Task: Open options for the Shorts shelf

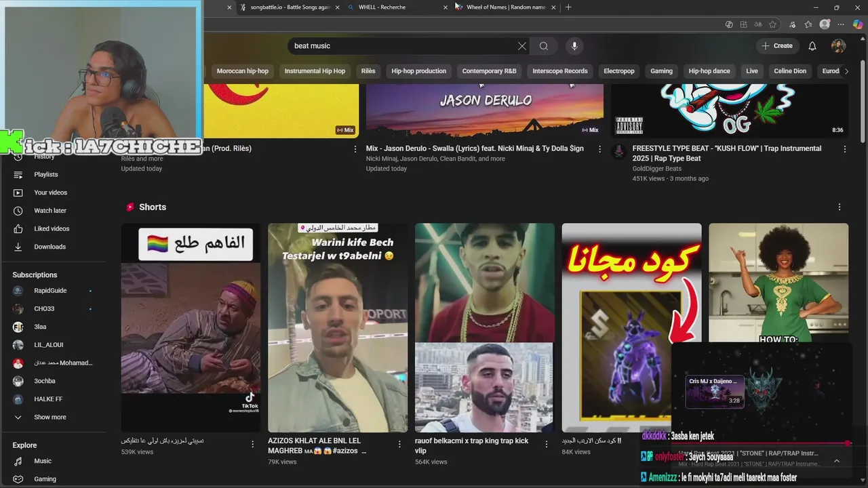Action: (x=840, y=207)
